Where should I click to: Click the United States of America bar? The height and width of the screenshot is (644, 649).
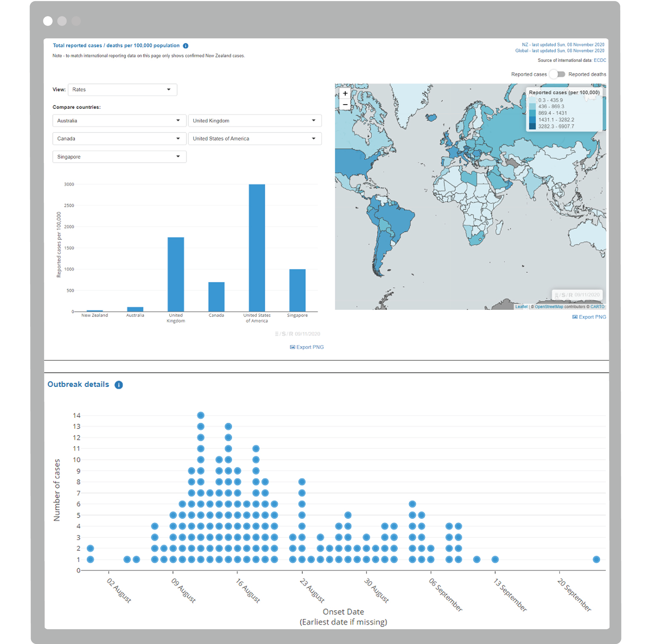[x=257, y=248]
